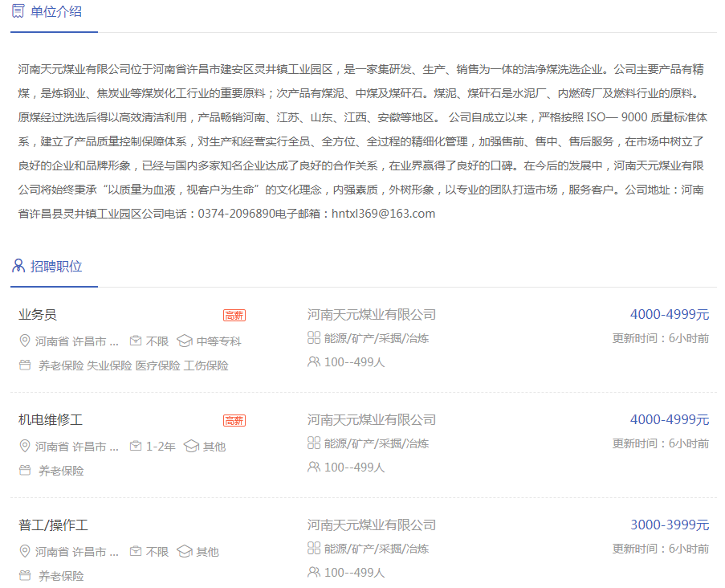Click benefits icon next to 养老保险 失业保险

[x=25, y=365]
